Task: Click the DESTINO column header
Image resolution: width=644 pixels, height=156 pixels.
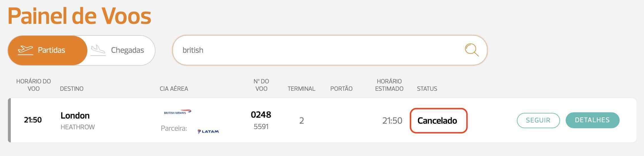Action: (71, 89)
